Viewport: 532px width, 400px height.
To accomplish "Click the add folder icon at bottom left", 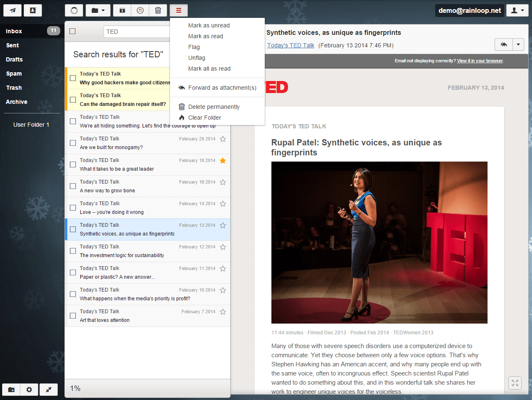I will click(x=12, y=390).
